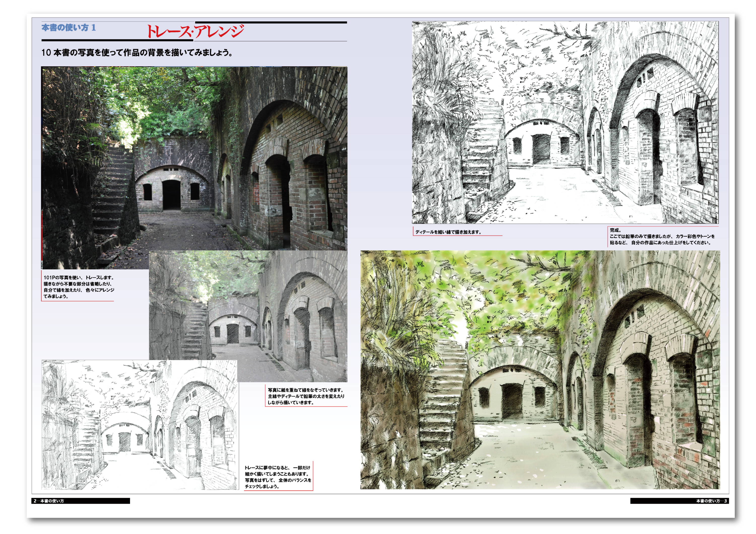
Task: Click the caption ディテールを細い線で描き加えます
Action: [448, 232]
